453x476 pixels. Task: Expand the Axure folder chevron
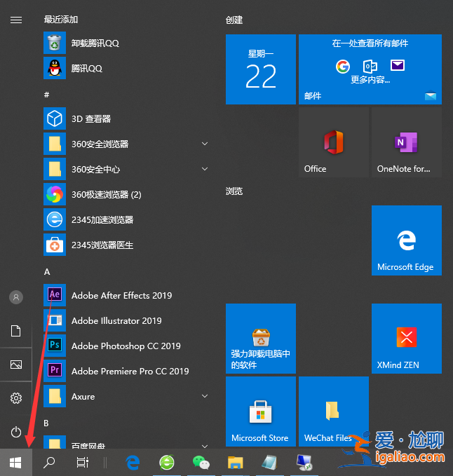point(205,396)
